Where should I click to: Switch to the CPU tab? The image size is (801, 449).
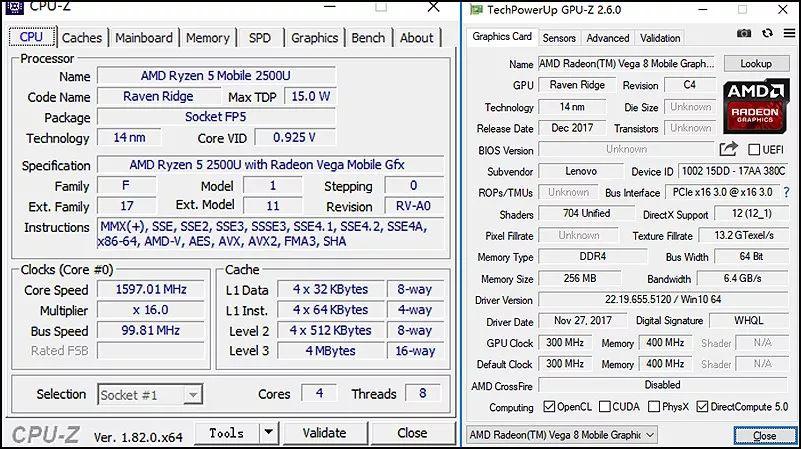(32, 37)
